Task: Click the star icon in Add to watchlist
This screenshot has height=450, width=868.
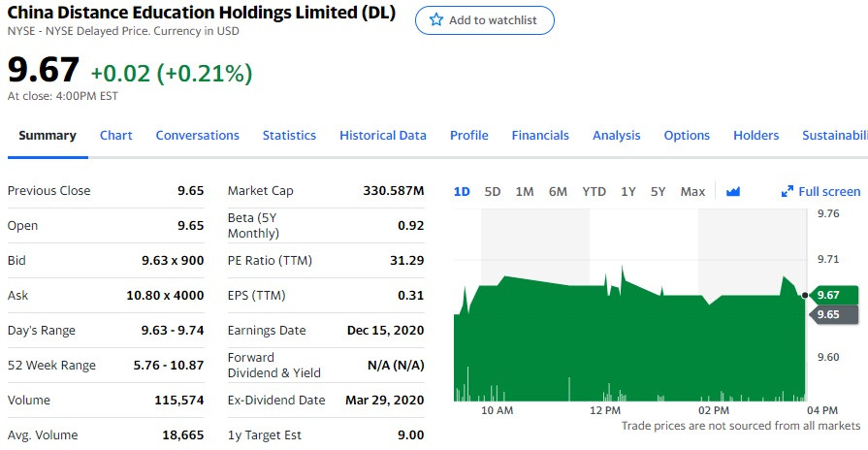Action: point(436,20)
